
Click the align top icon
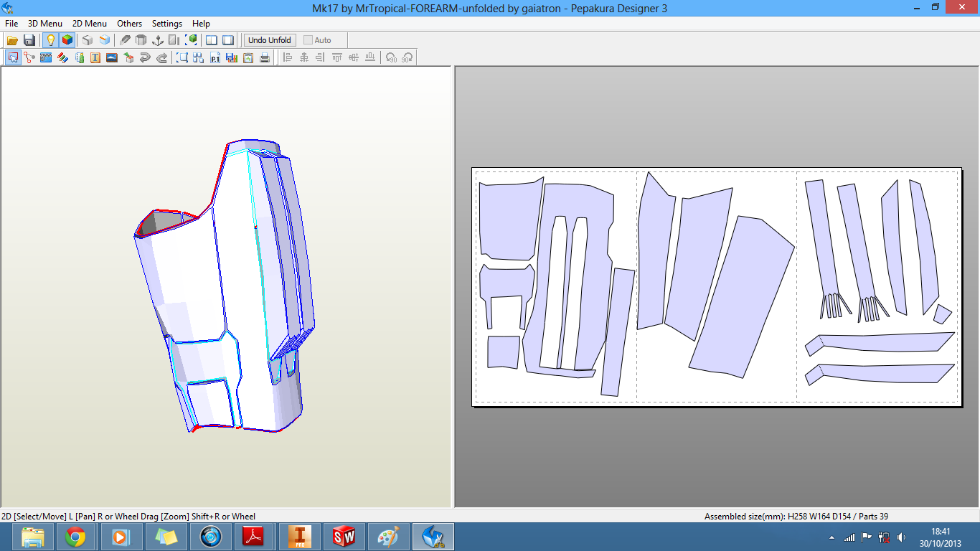pyautogui.click(x=337, y=58)
